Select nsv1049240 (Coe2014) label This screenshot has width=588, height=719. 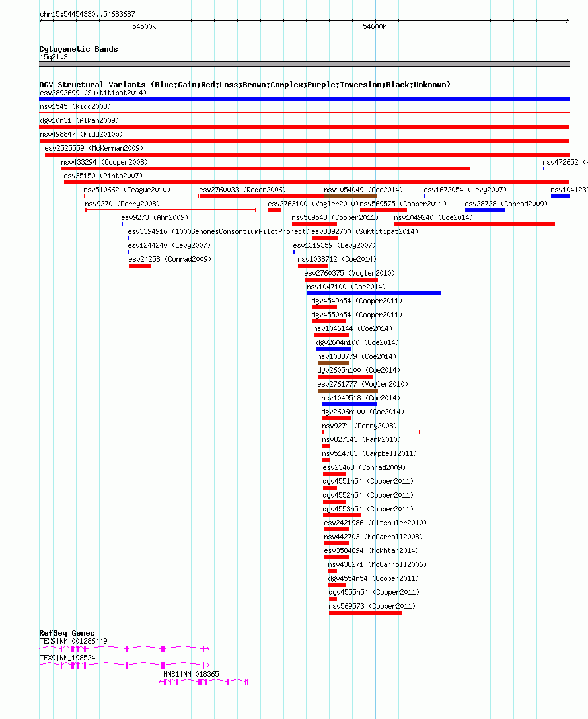click(x=433, y=217)
